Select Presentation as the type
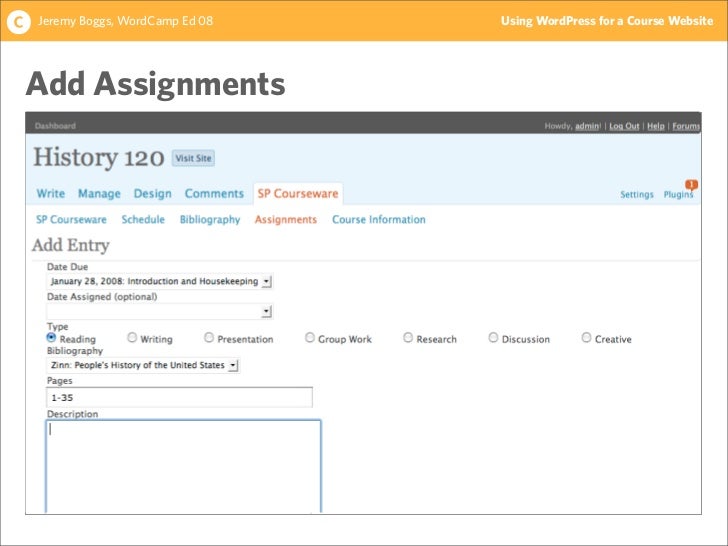 [209, 338]
